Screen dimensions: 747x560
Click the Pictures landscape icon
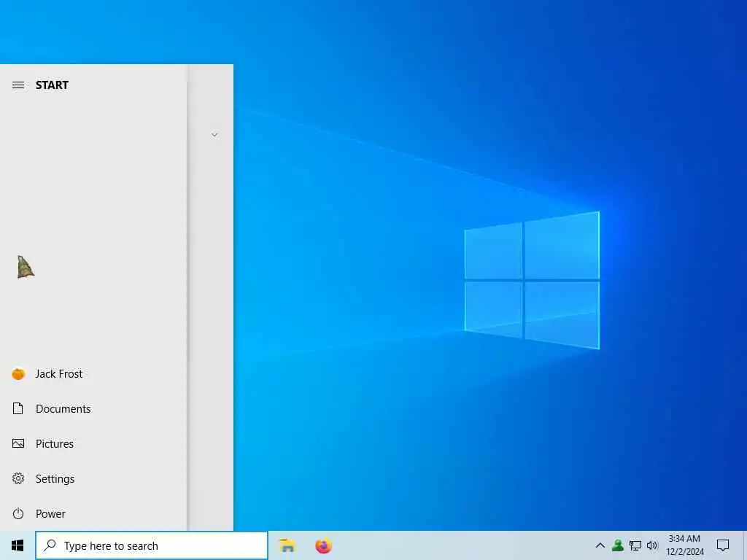point(18,444)
